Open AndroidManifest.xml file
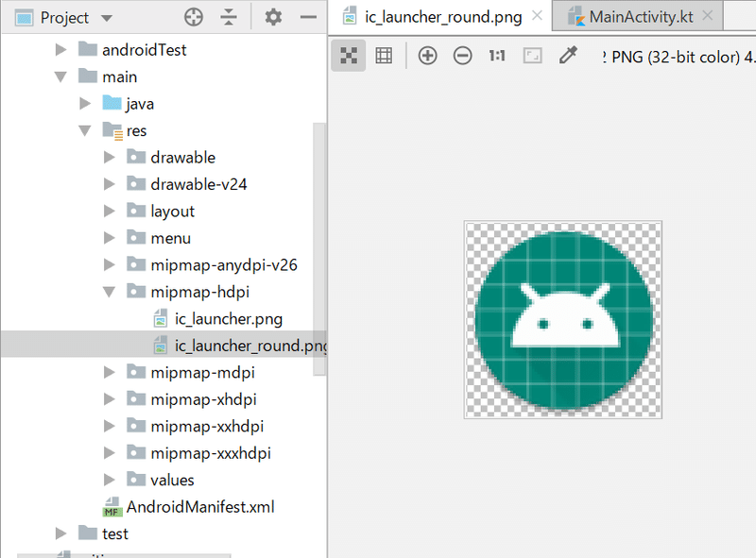Image resolution: width=756 pixels, height=558 pixels. click(200, 507)
